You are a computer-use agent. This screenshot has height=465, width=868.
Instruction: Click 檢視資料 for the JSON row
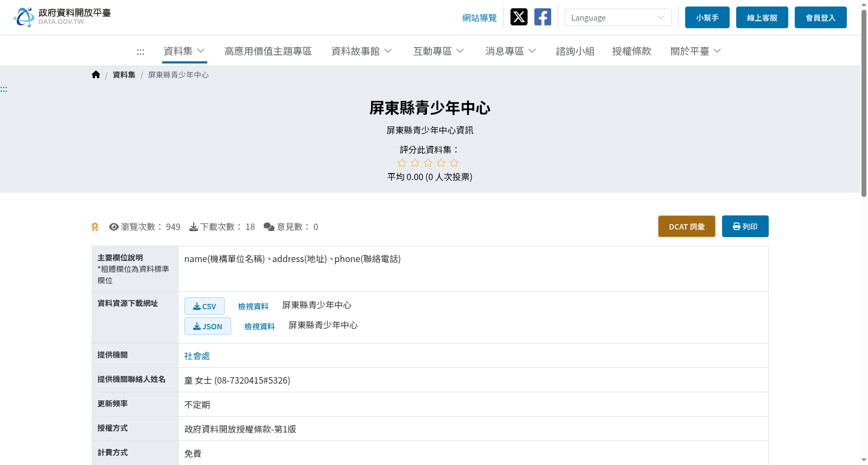tap(260, 327)
